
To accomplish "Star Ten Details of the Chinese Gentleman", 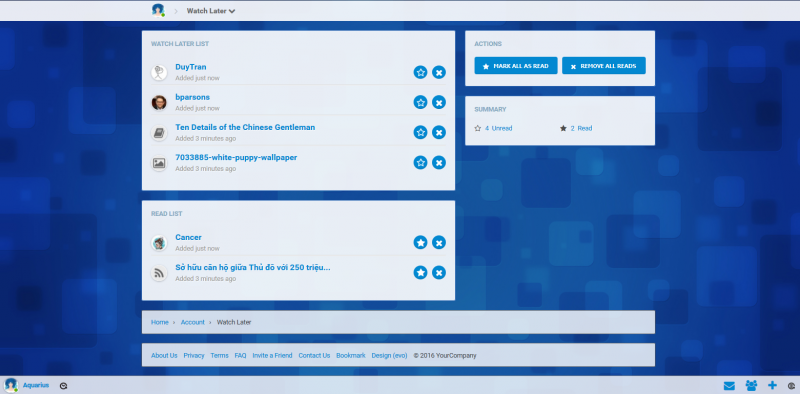I will pos(420,132).
